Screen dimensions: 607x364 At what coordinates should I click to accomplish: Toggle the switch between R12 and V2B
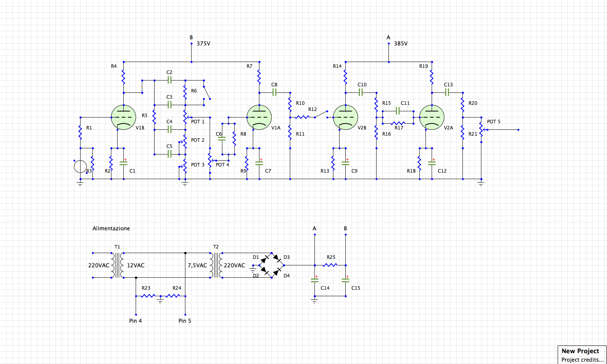(321, 114)
